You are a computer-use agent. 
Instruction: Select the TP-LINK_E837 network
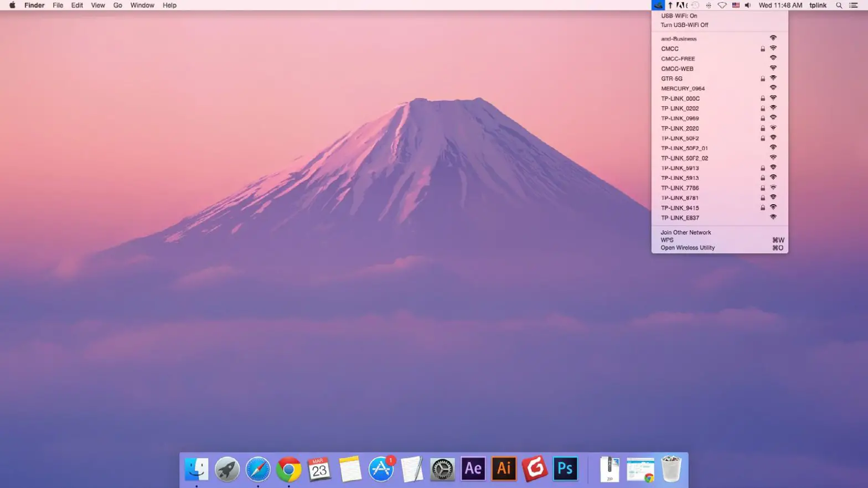pyautogui.click(x=680, y=218)
